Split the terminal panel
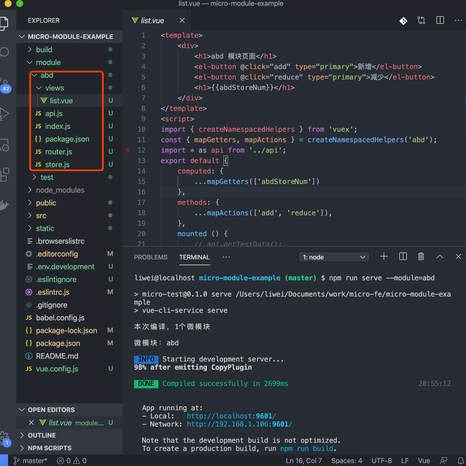This screenshot has width=466, height=466. coord(403,256)
